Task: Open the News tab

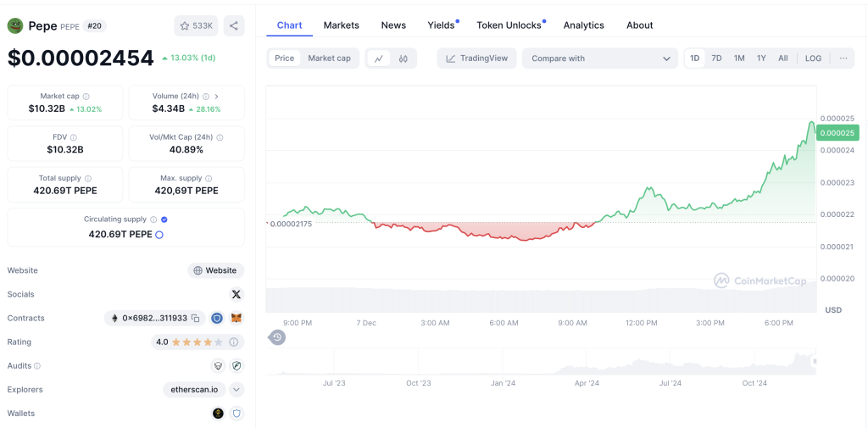Action: point(393,25)
